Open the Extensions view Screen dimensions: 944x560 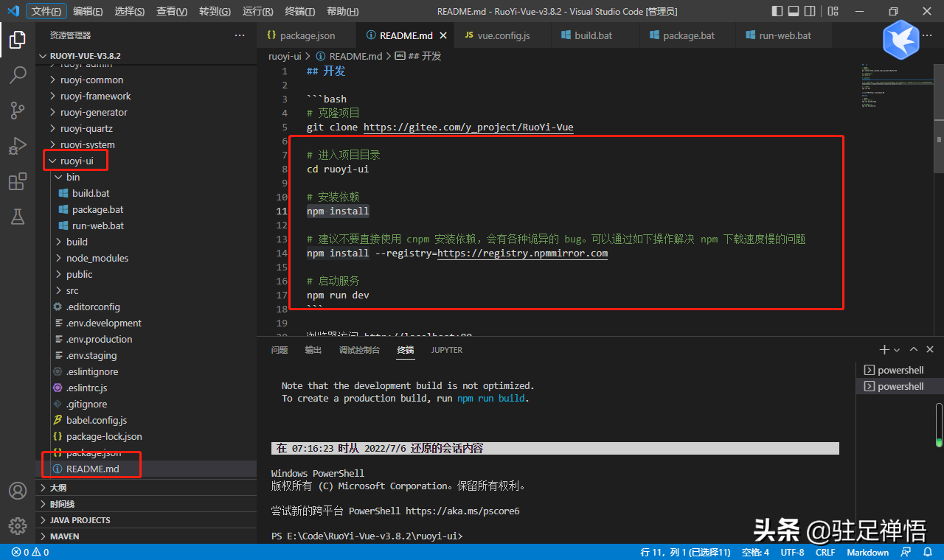[18, 181]
